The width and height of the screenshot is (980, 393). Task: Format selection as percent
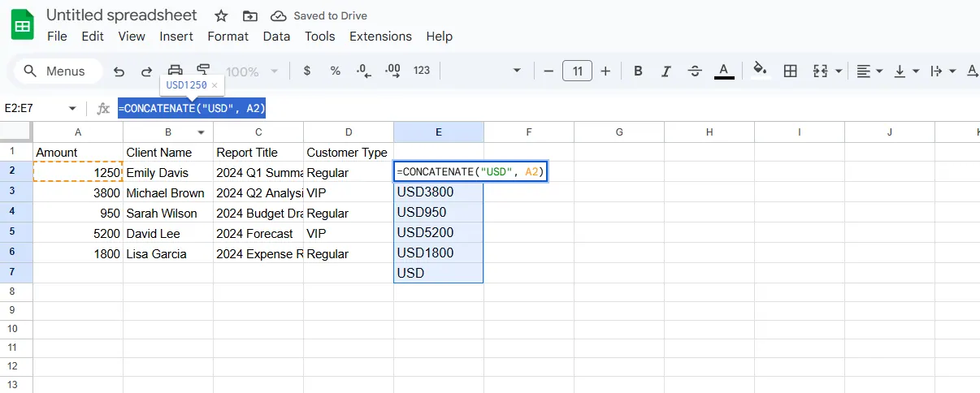[335, 71]
